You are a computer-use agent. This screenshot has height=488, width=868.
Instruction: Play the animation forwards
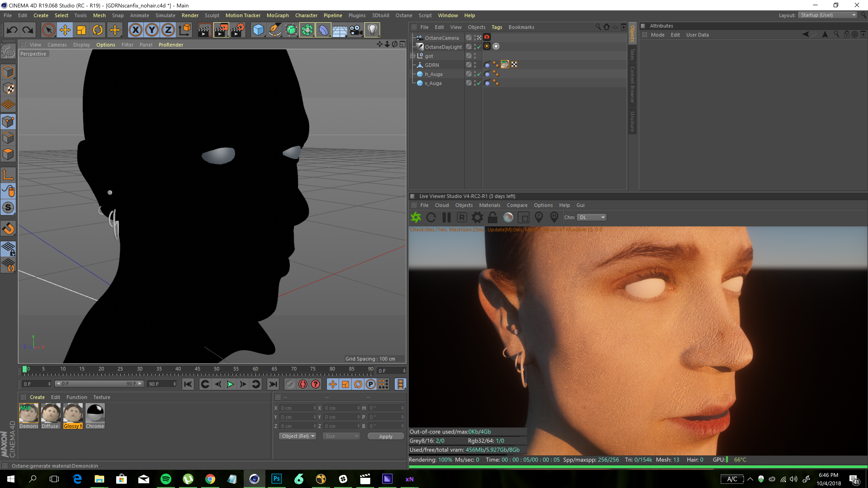230,384
